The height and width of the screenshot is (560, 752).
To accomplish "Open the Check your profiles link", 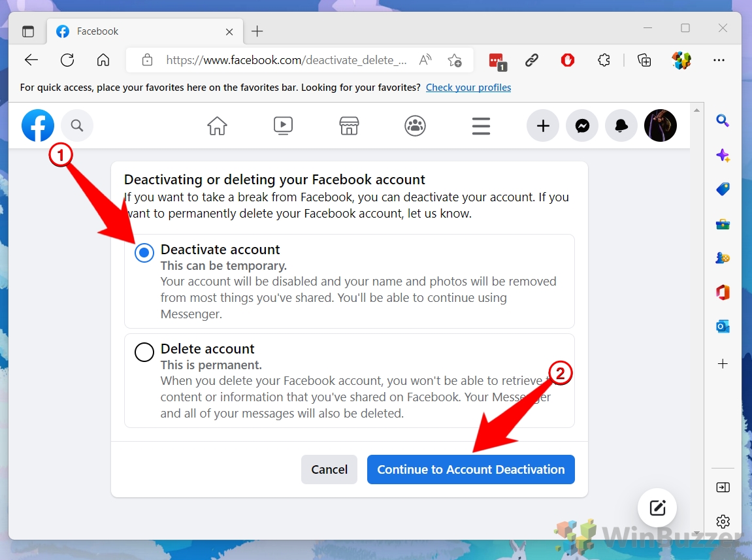I will coord(468,88).
